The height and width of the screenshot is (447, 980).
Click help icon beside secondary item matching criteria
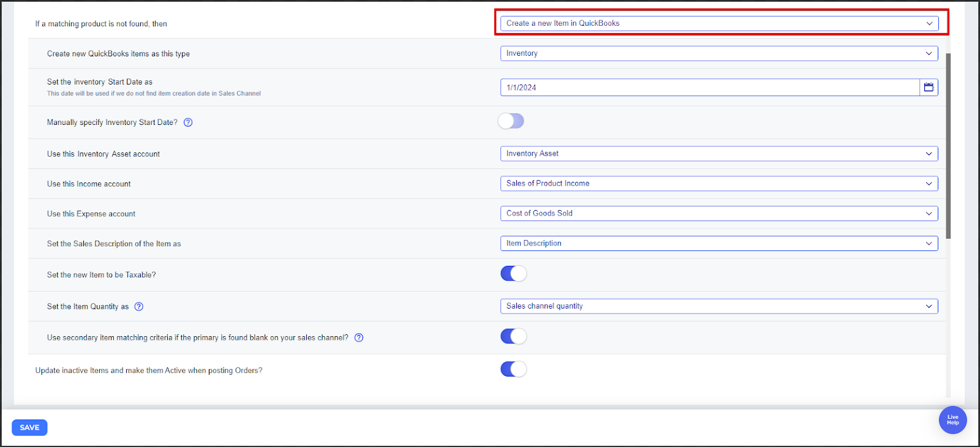(x=359, y=338)
